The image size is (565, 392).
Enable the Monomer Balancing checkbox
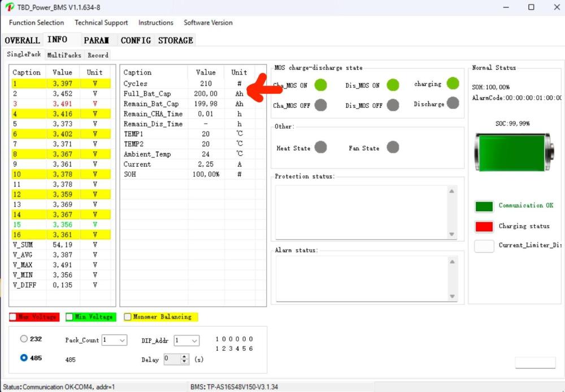point(128,317)
